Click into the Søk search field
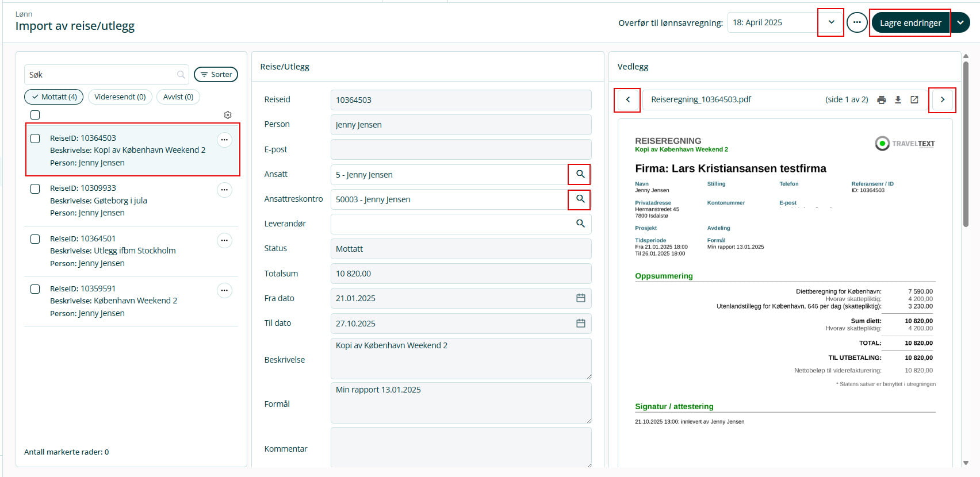 click(x=101, y=75)
